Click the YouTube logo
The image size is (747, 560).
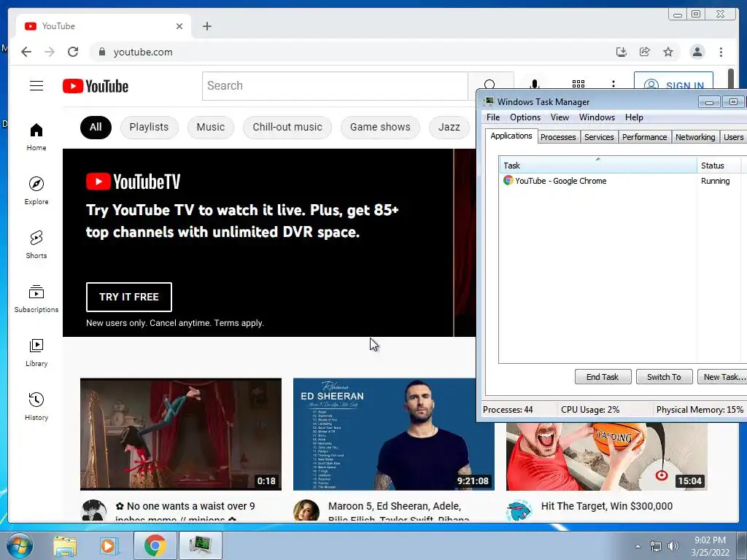[x=96, y=86]
